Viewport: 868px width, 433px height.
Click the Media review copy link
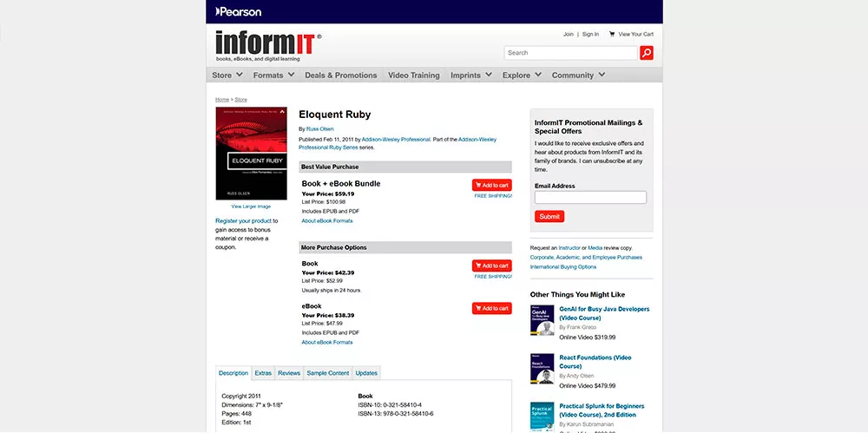595,248
